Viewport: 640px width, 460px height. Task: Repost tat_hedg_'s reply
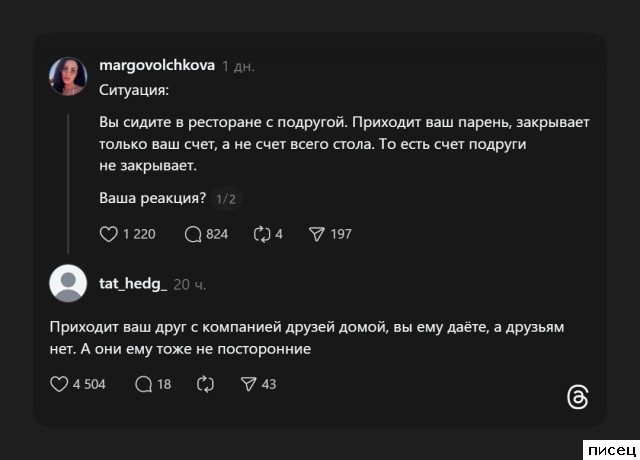point(206,384)
